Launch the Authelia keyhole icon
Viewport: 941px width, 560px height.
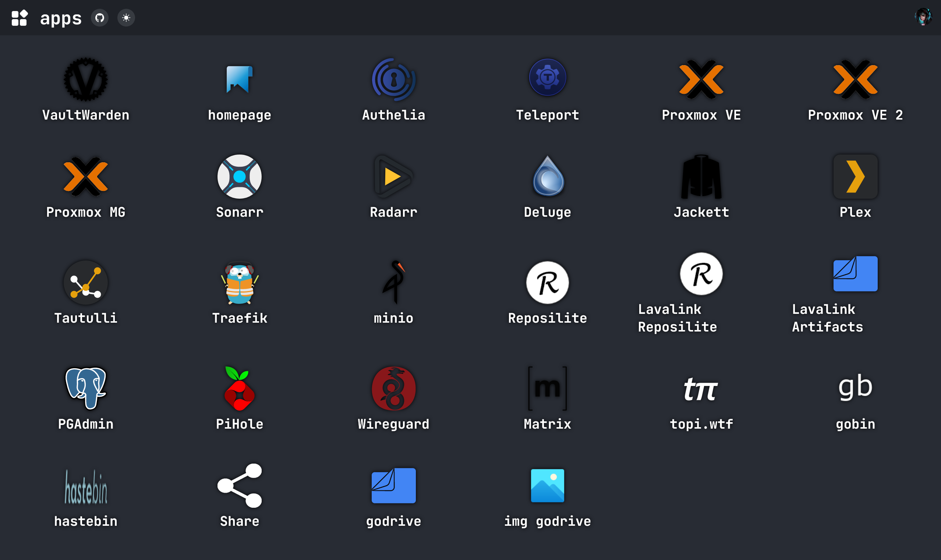point(393,79)
